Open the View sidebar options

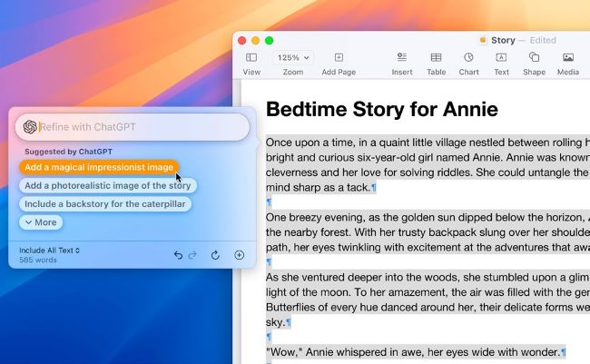coord(251,58)
